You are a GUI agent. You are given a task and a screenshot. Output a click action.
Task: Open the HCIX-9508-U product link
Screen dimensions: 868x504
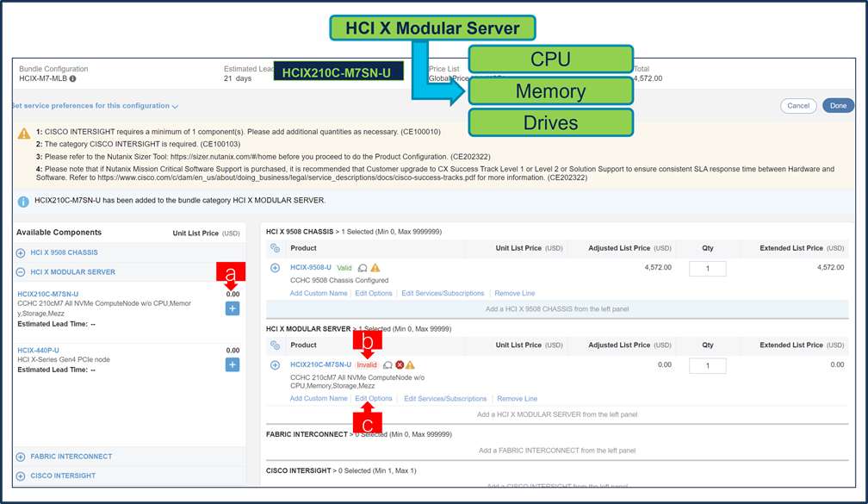click(x=311, y=267)
